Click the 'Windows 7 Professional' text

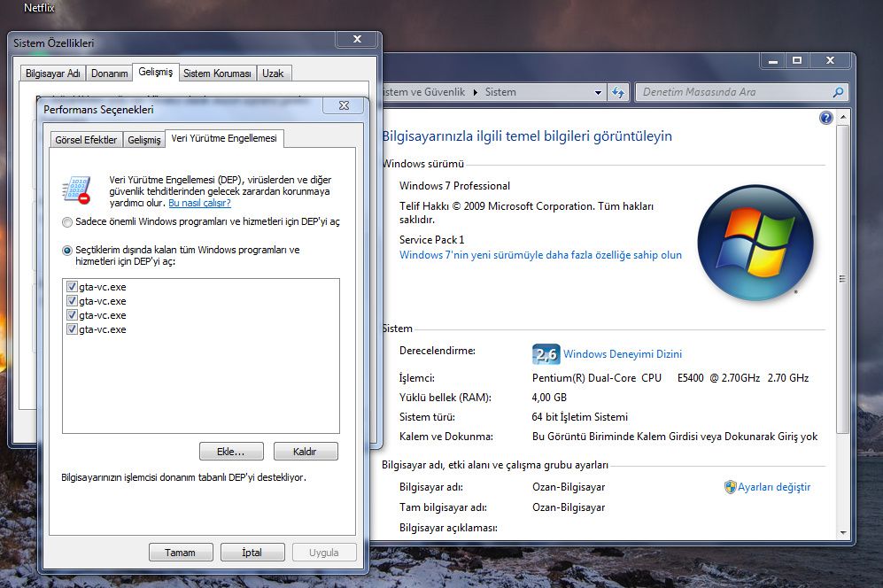click(x=454, y=186)
